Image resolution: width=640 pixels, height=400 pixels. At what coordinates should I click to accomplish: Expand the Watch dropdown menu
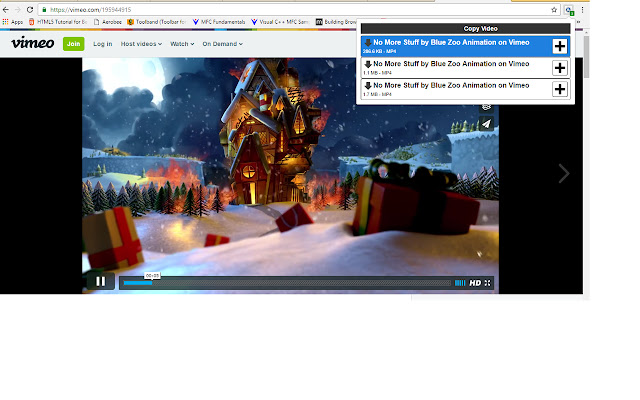(182, 44)
